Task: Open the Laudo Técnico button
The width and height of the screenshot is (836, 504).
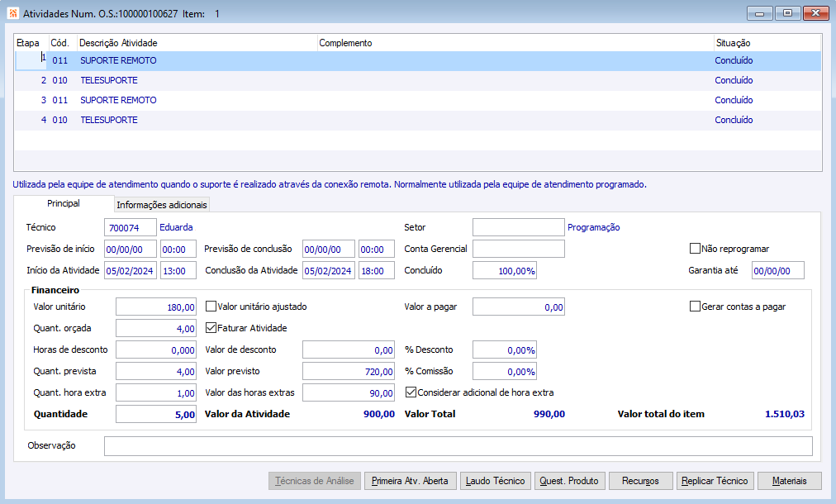Action: (495, 481)
